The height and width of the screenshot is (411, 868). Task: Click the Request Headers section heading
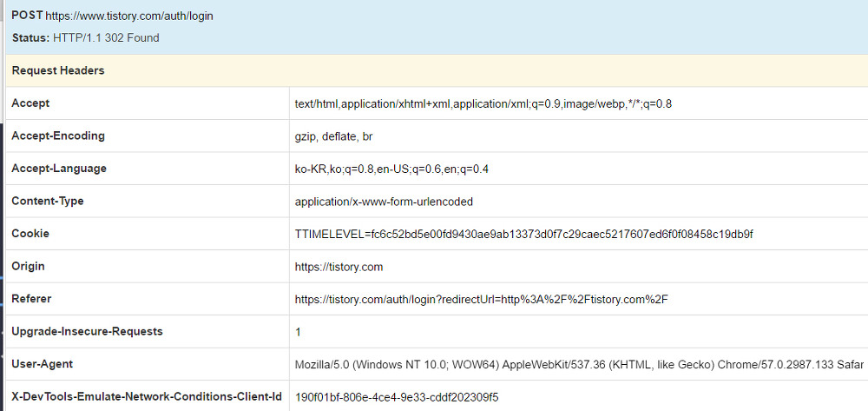pyautogui.click(x=58, y=70)
